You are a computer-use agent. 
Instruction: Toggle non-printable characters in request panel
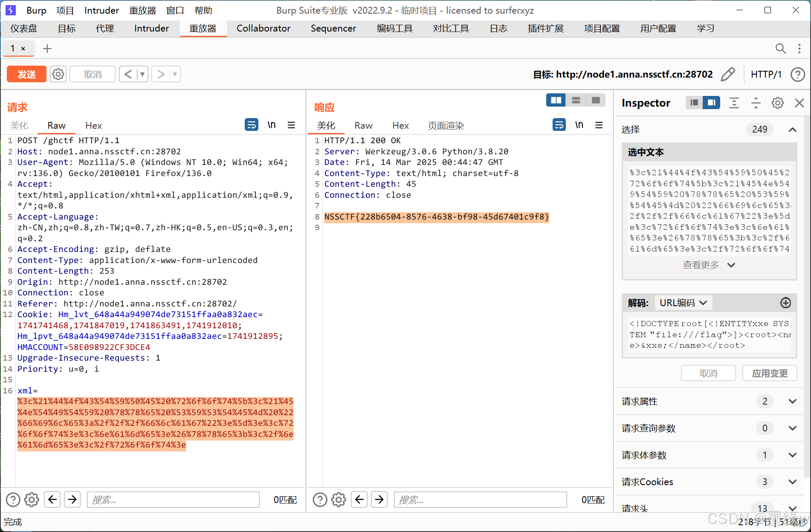coord(272,125)
